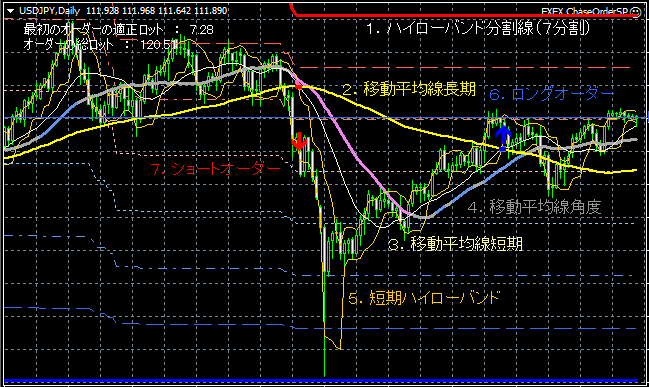Open the USDJPY chart dropdown triangle
This screenshot has width=649, height=387.
[x=11, y=11]
